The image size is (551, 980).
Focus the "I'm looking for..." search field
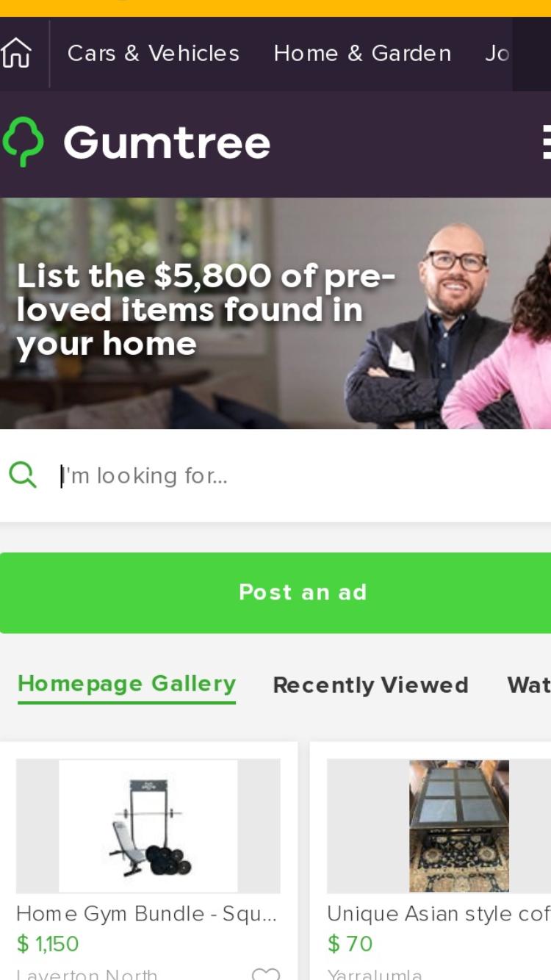tap(301, 476)
